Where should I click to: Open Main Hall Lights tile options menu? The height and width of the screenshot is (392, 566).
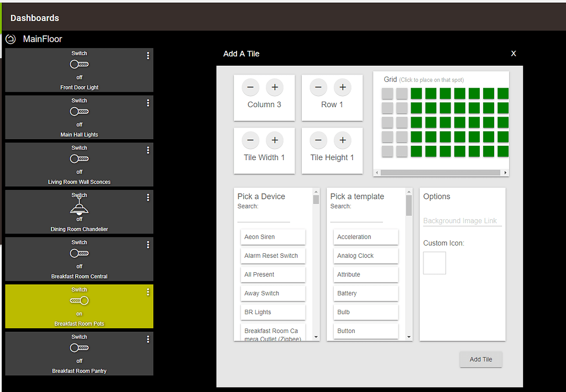click(148, 103)
